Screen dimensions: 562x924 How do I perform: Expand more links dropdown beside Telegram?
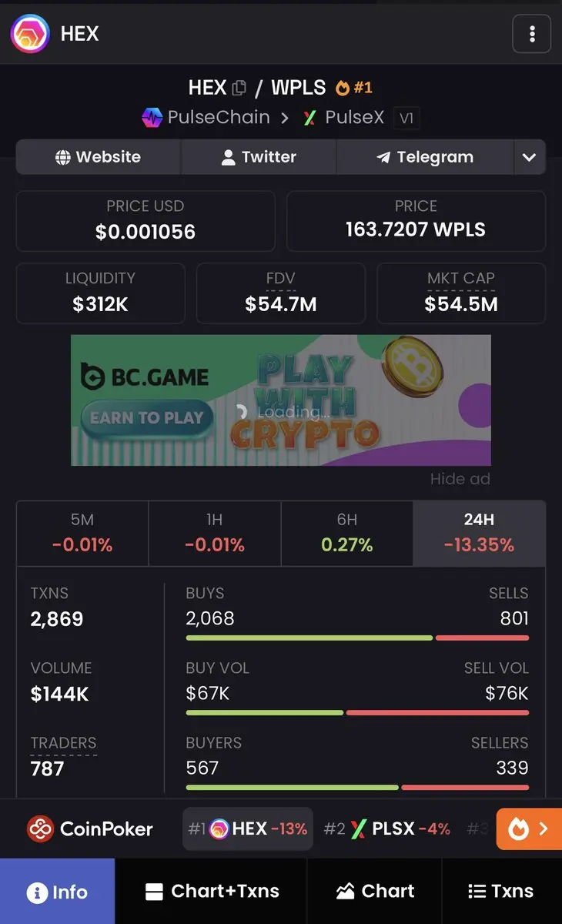click(x=529, y=157)
